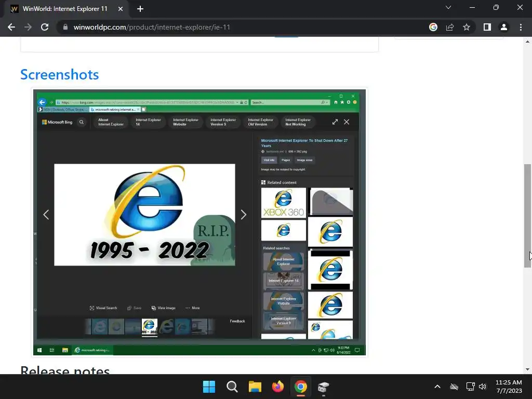
Task: Open Chrome side panel
Action: pyautogui.click(x=487, y=27)
